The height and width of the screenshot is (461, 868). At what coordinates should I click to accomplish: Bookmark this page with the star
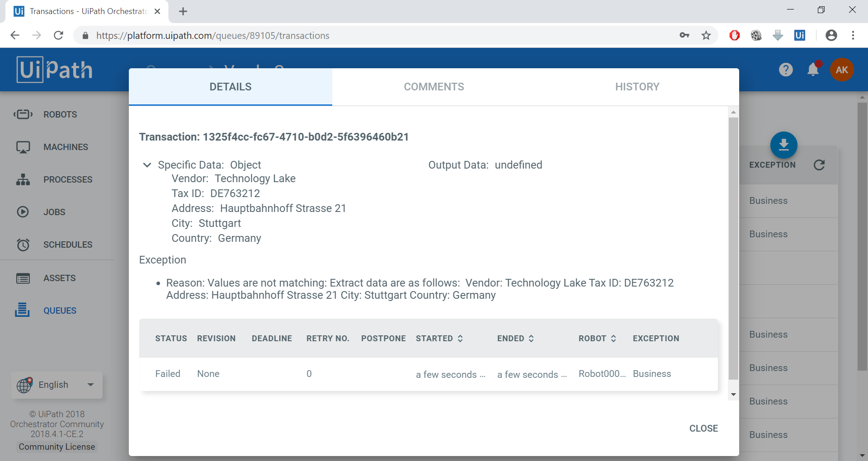pyautogui.click(x=706, y=35)
